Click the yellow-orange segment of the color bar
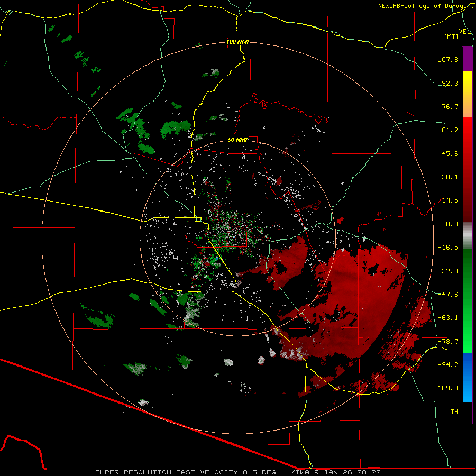The image size is (476, 476). point(467,94)
